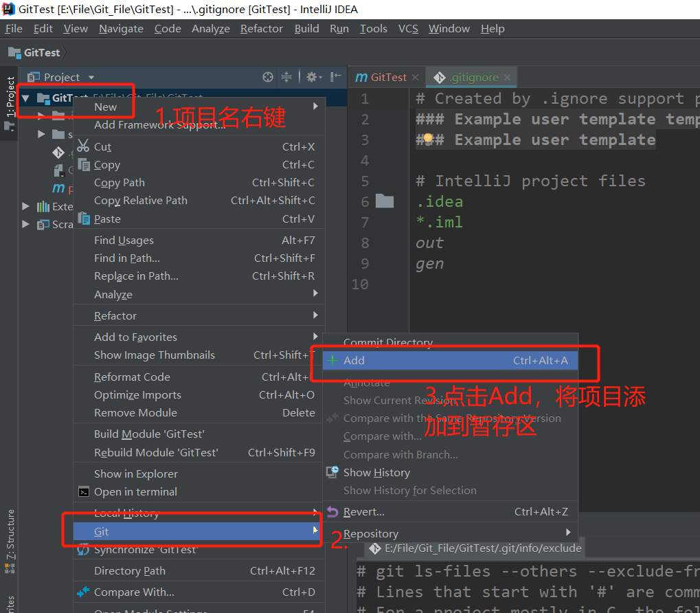Select Copy Relative Path menu item
The width and height of the screenshot is (700, 613).
point(199,201)
